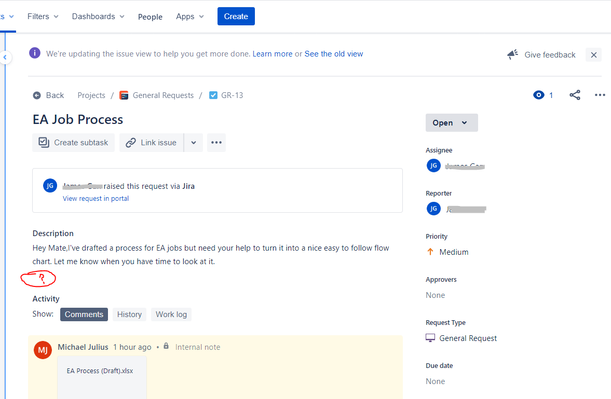Show the History activity tab

(x=129, y=314)
